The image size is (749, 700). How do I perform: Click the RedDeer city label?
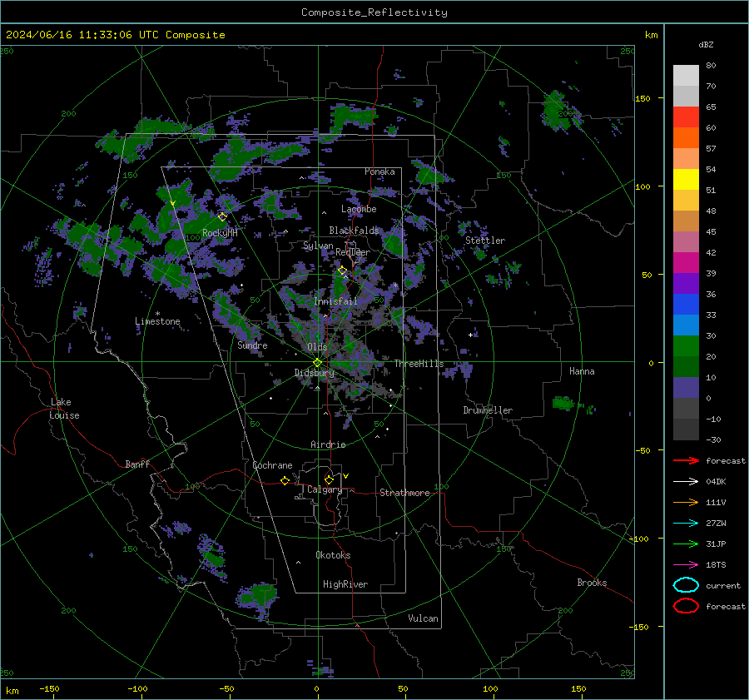coord(353,252)
